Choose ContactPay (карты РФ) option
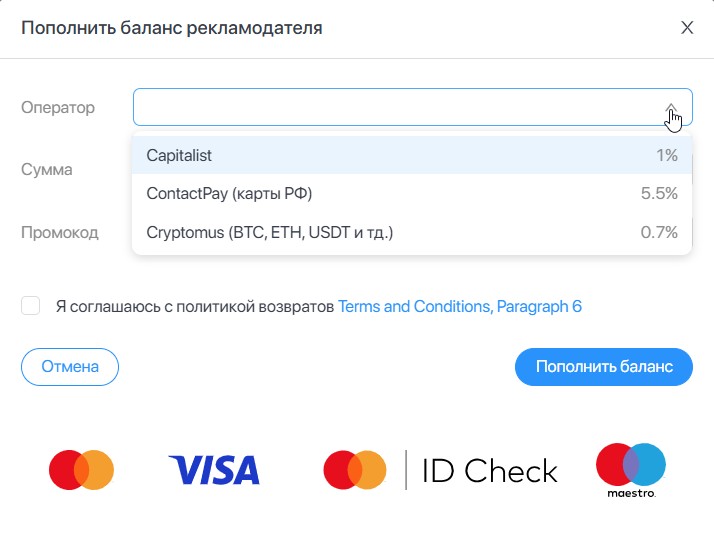This screenshot has width=714, height=558. coord(236,194)
